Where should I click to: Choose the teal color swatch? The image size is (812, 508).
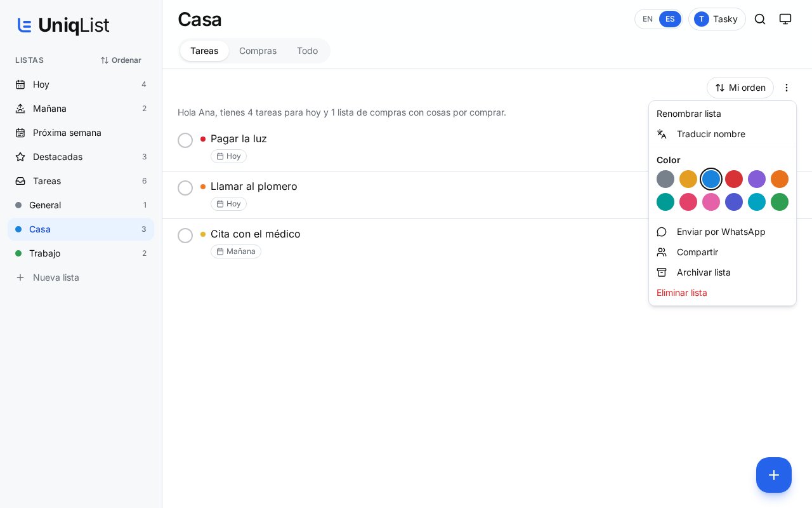click(x=665, y=202)
